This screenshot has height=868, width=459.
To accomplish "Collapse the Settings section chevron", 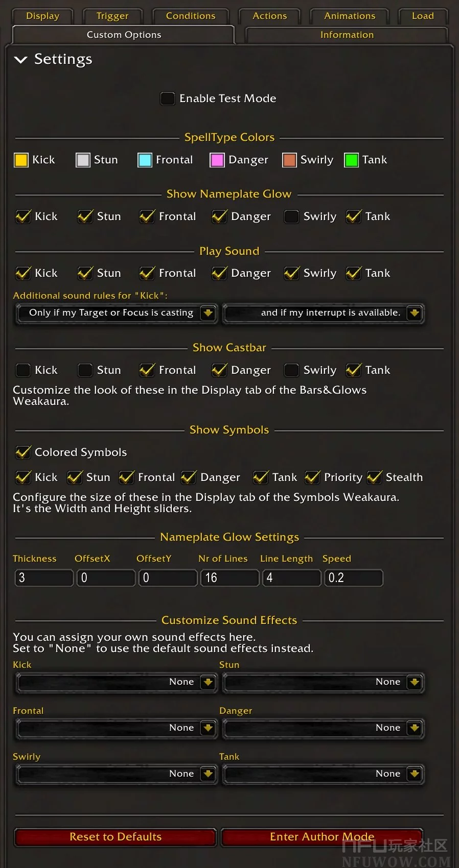I will click(x=21, y=60).
